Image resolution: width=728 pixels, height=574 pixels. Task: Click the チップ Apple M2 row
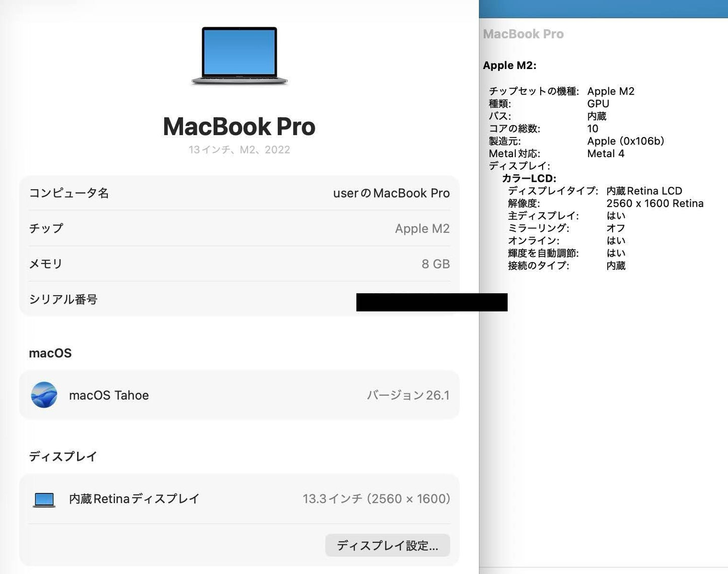(239, 228)
